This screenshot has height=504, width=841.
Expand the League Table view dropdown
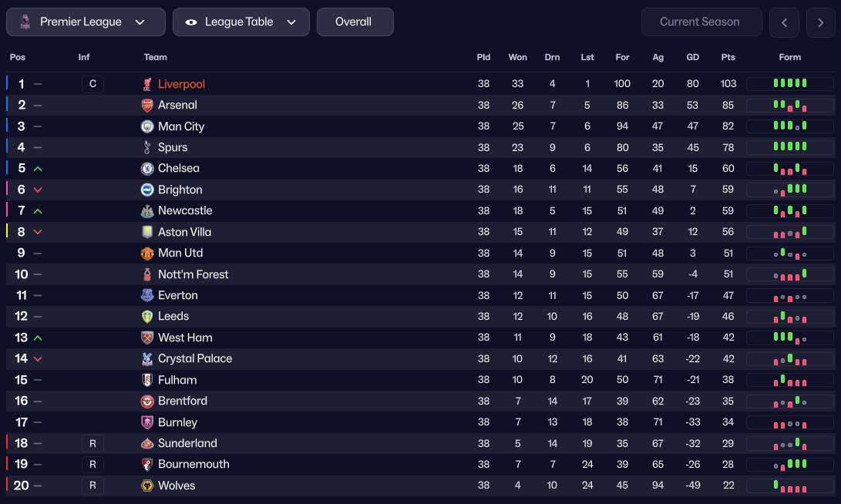pos(241,22)
